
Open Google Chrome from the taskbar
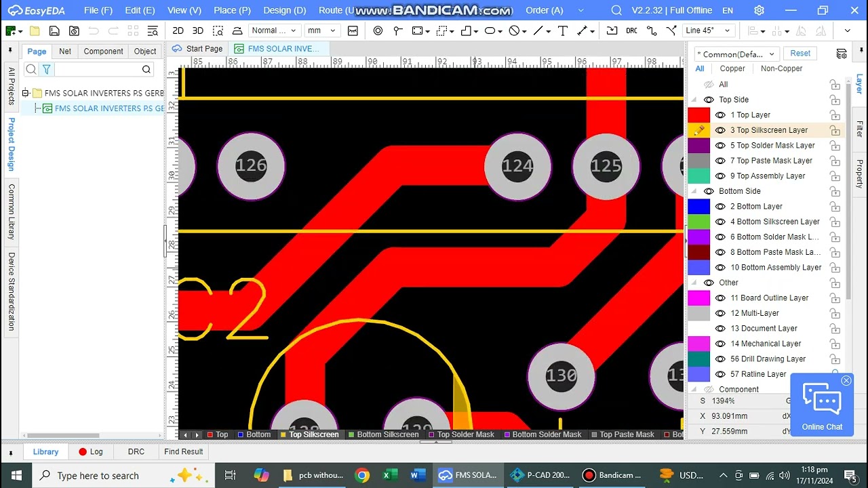(x=362, y=475)
